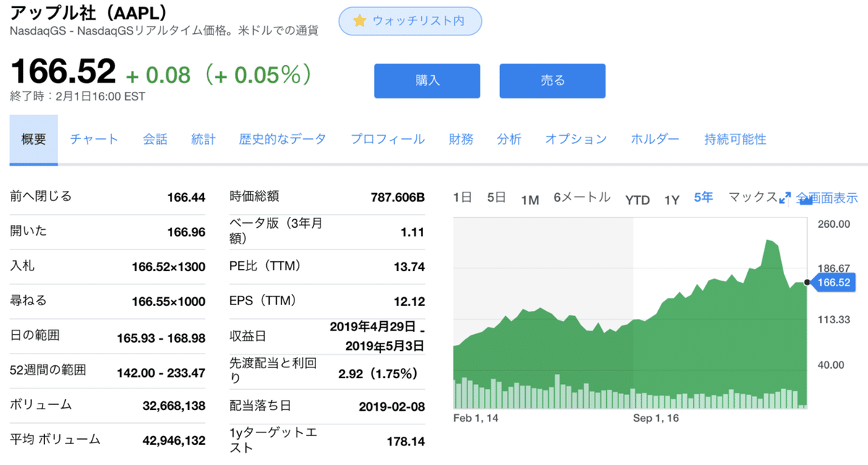Click the EPS (TTM) value 12.12
The width and height of the screenshot is (868, 465).
[408, 302]
